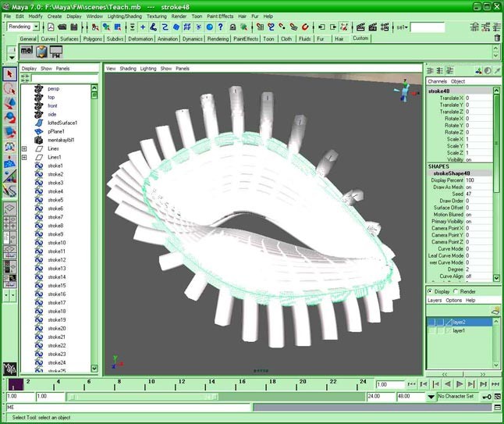Switch to the Polygons shelf tab
The width and height of the screenshot is (504, 424).
(93, 38)
